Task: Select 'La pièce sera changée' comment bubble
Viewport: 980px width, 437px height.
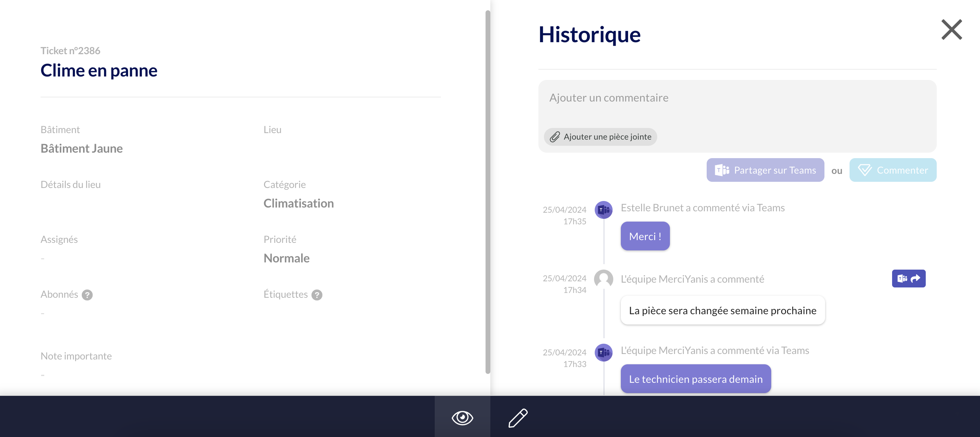Action: (x=722, y=310)
